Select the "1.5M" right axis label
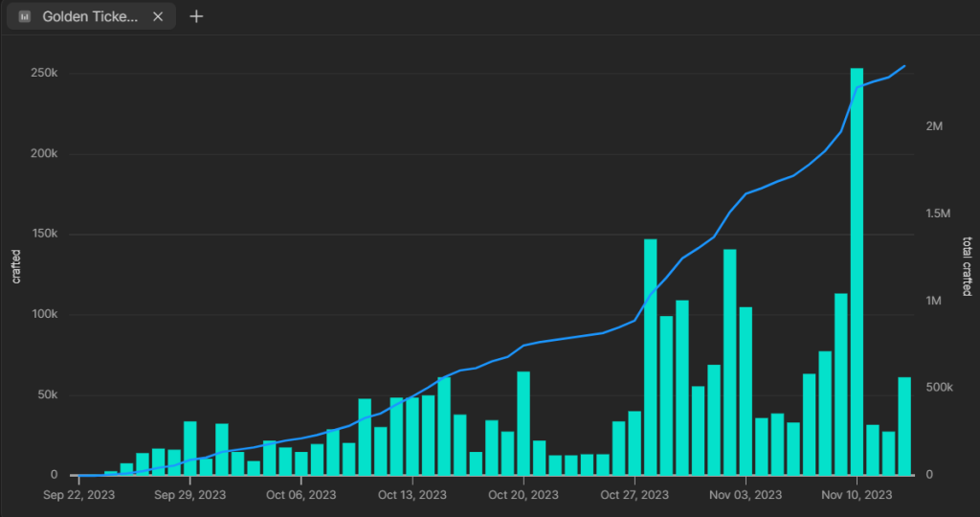The width and height of the screenshot is (980, 517). (938, 214)
